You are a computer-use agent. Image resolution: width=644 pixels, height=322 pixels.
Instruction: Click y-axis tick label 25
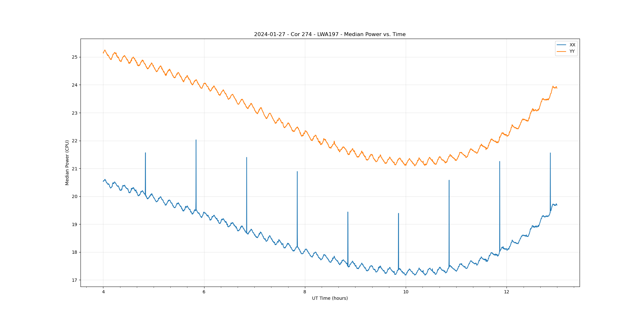pyautogui.click(x=75, y=57)
